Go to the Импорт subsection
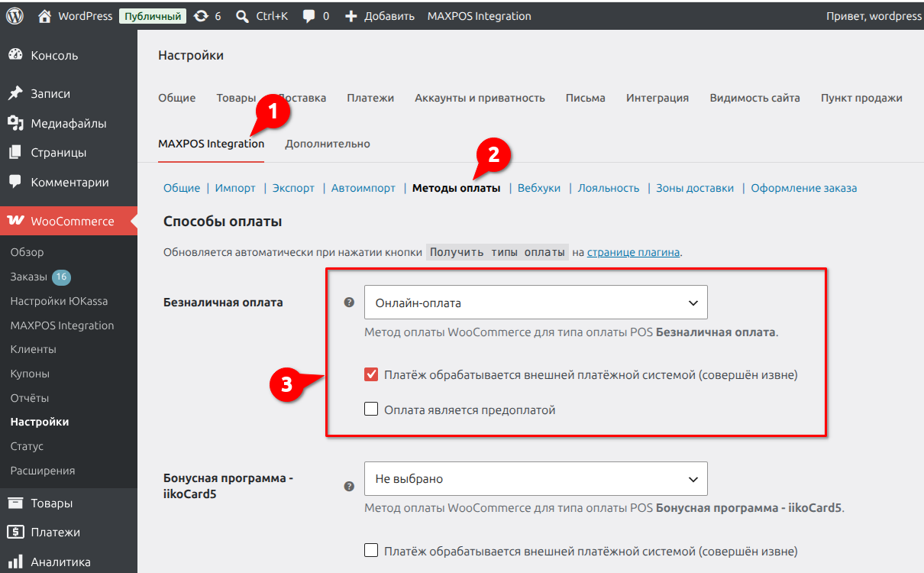Viewport: 924px width, 573px height. click(x=235, y=188)
